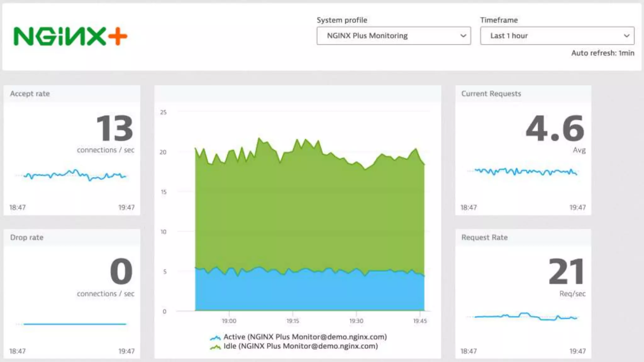Viewport: 644px width, 362px height.
Task: Click the Drop rate sparkline
Action: 75,324
